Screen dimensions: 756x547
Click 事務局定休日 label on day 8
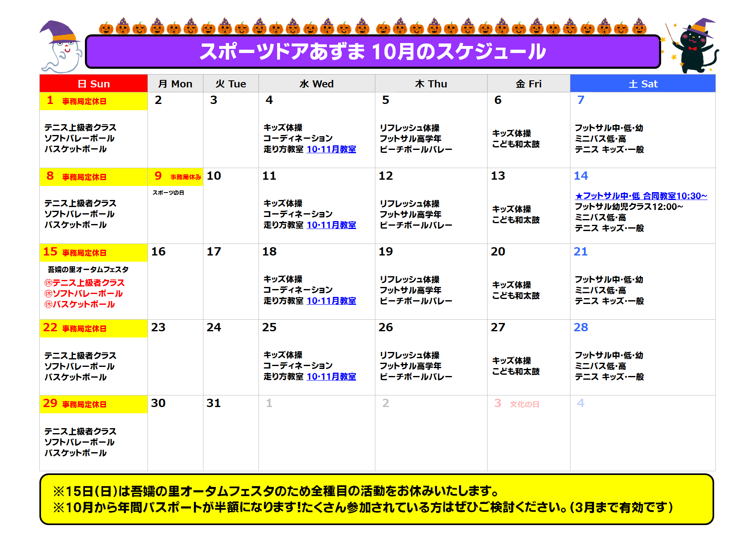tap(85, 177)
